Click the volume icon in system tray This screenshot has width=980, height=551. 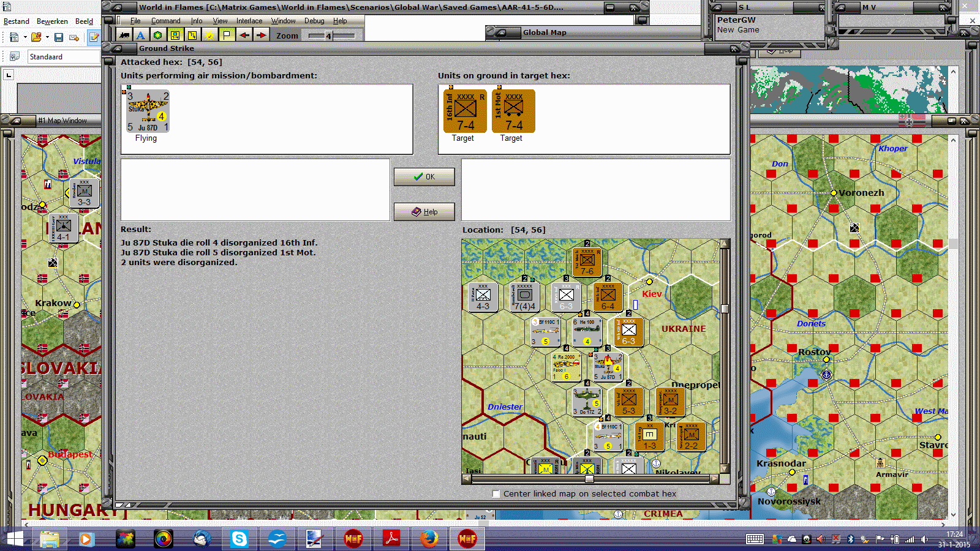pos(924,539)
